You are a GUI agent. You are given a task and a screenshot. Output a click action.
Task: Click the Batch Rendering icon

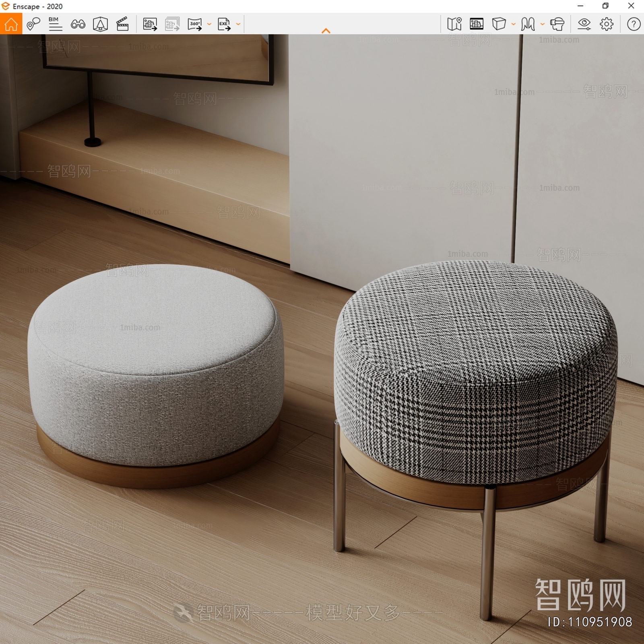tap(172, 24)
